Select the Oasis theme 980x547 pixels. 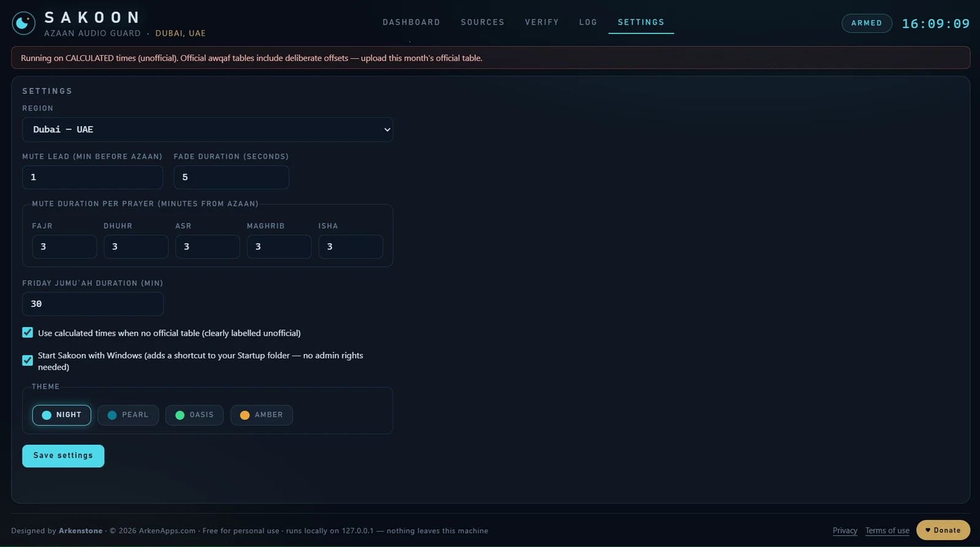pyautogui.click(x=194, y=415)
